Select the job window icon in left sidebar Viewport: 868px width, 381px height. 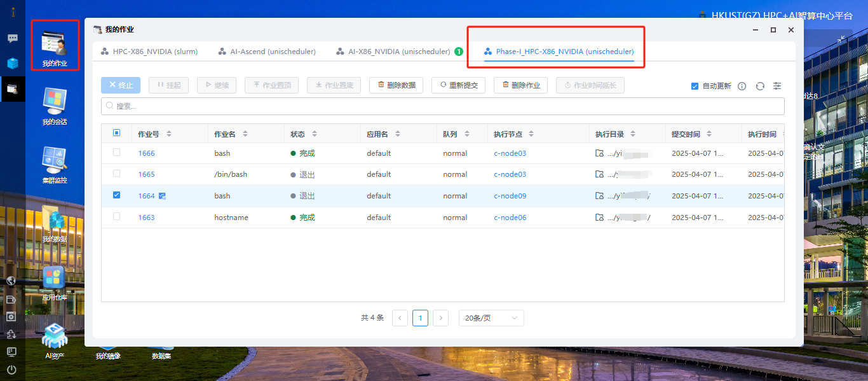13,89
